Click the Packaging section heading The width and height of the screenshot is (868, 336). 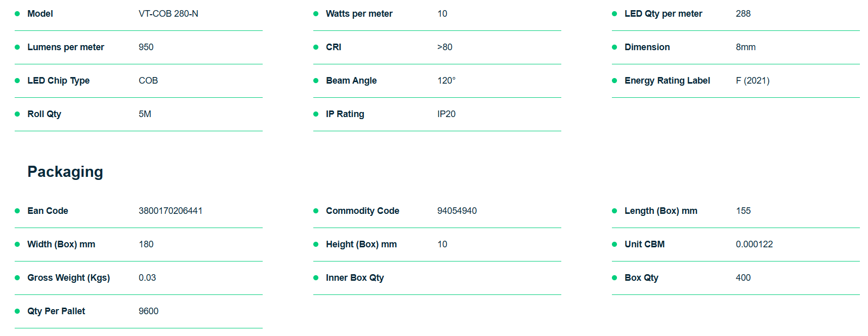(65, 172)
